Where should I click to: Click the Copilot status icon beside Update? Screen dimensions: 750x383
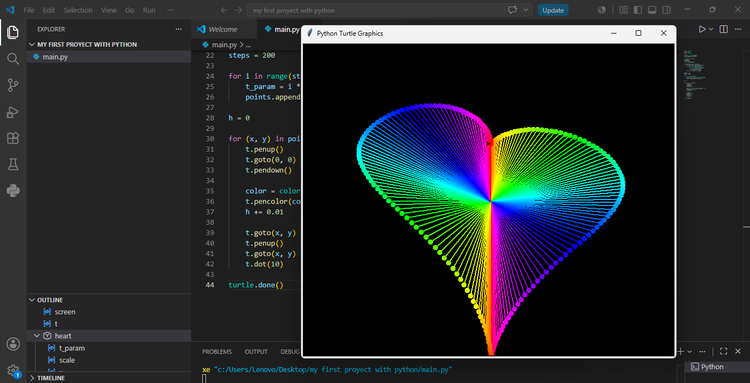pyautogui.click(x=602, y=10)
